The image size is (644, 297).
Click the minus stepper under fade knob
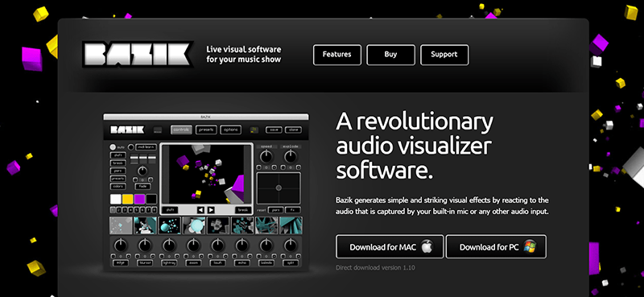pos(135,179)
